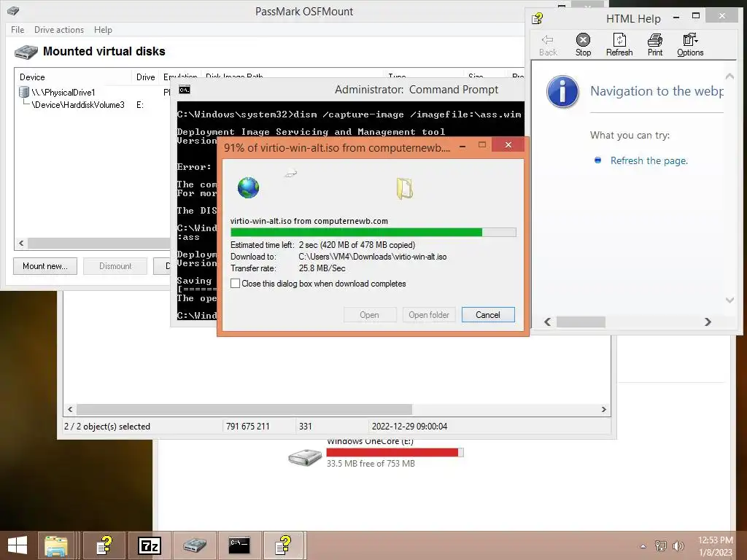Select the \Device\HarddiskVolume3 row
This screenshot has width=747, height=560.
pos(77,105)
